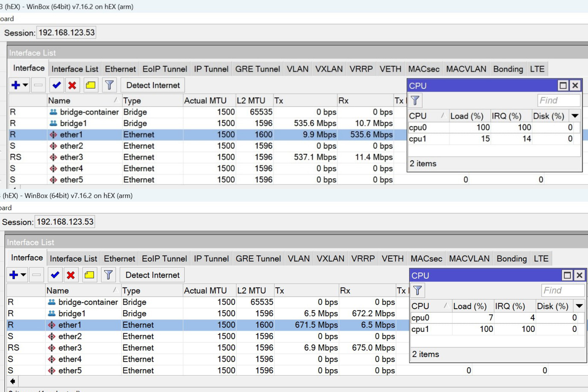Open the add dropdown arrow in the top window

(x=25, y=85)
